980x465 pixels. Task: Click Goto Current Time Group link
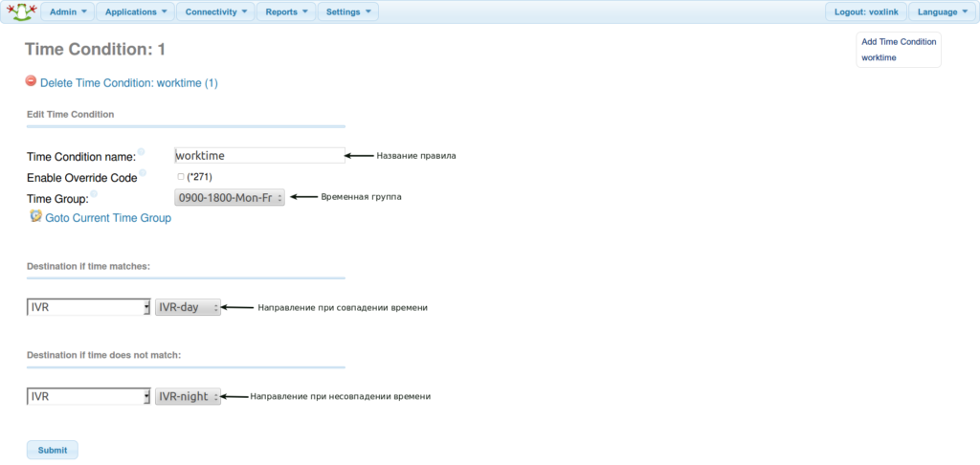point(108,218)
